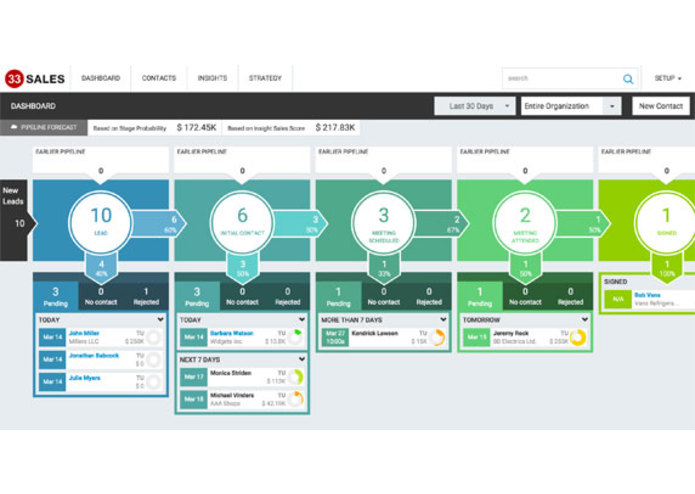Open Barbara Watson contact link
Image resolution: width=695 pixels, height=494 pixels.
231,333
